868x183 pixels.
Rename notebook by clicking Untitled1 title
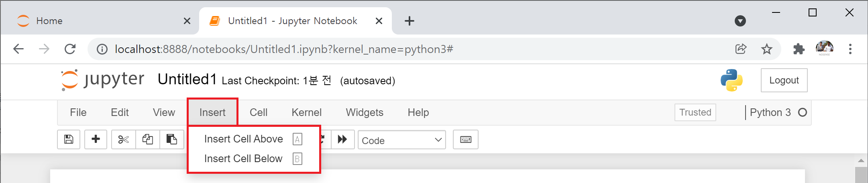187,79
